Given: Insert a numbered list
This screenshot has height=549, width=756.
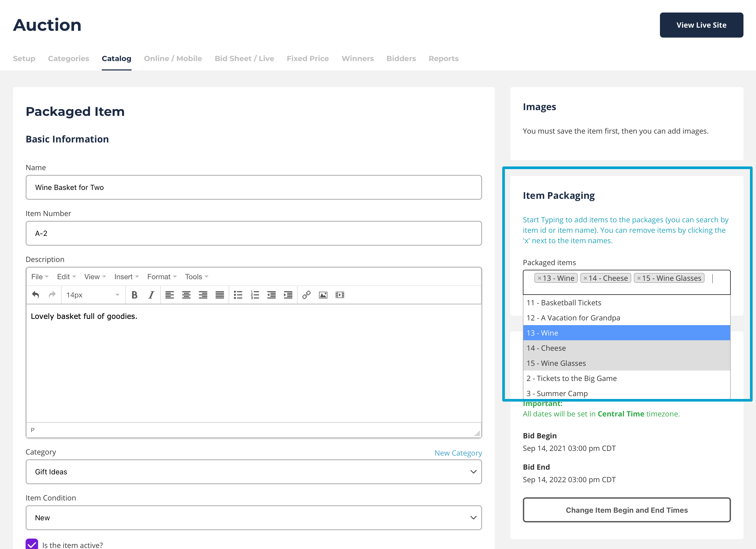Looking at the screenshot, I should tap(255, 295).
